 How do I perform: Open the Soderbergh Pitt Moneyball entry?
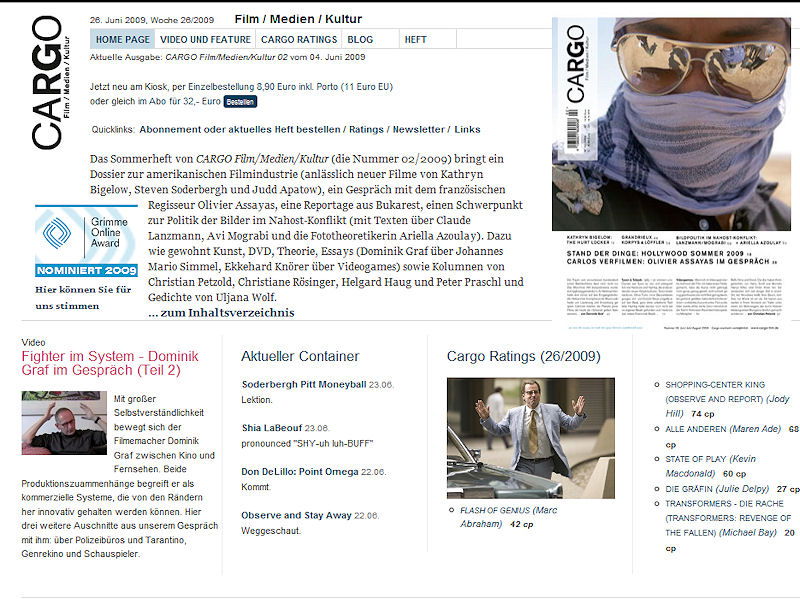pos(304,385)
